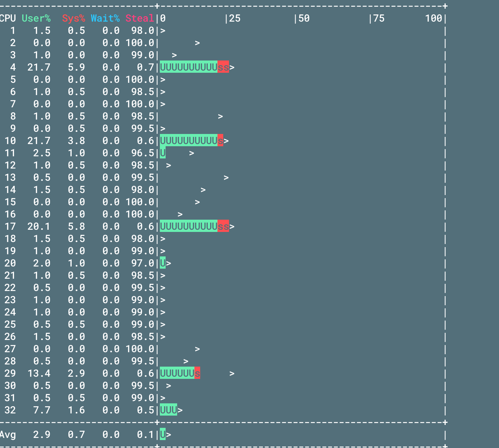Screen dimensions: 499x448
Task: Click the "25" scale marker in header
Action: tap(235, 18)
